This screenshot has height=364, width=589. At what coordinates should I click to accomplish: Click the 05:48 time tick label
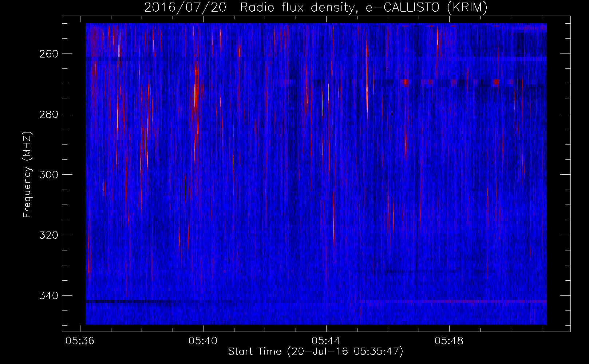point(449,341)
